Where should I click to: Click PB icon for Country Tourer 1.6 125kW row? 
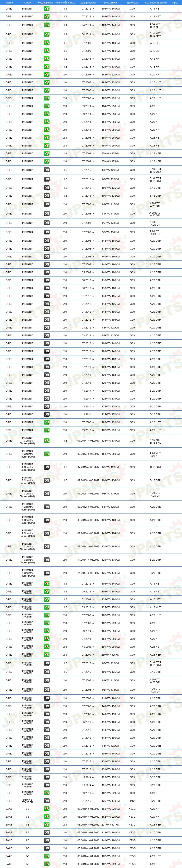click(47, 440)
